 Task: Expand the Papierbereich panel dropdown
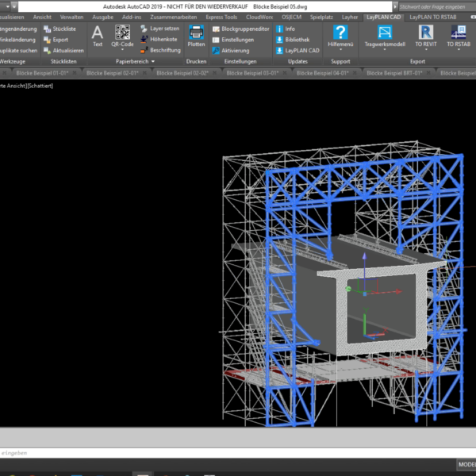152,61
